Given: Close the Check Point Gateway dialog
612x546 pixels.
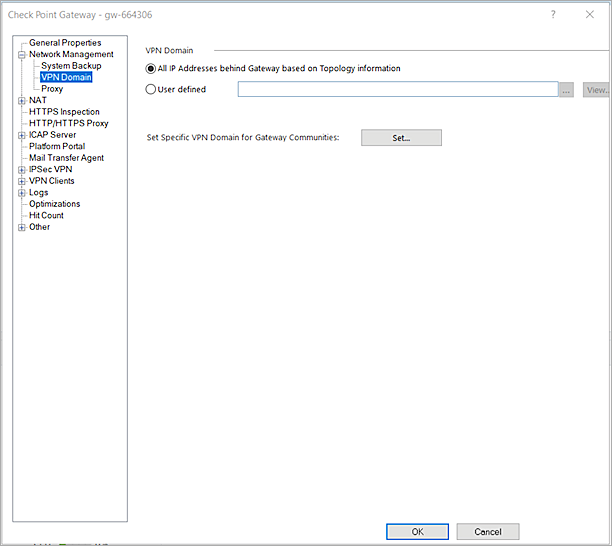Looking at the screenshot, I should [x=590, y=14].
